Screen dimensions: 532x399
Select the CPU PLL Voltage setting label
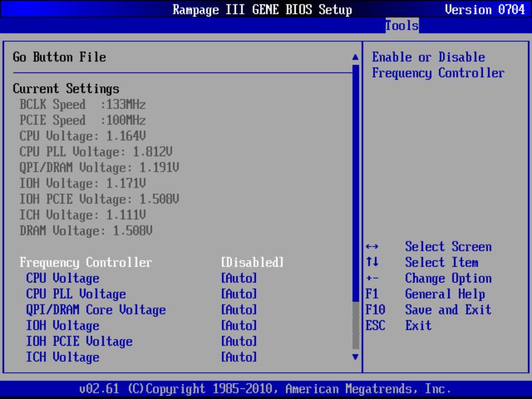click(76, 294)
